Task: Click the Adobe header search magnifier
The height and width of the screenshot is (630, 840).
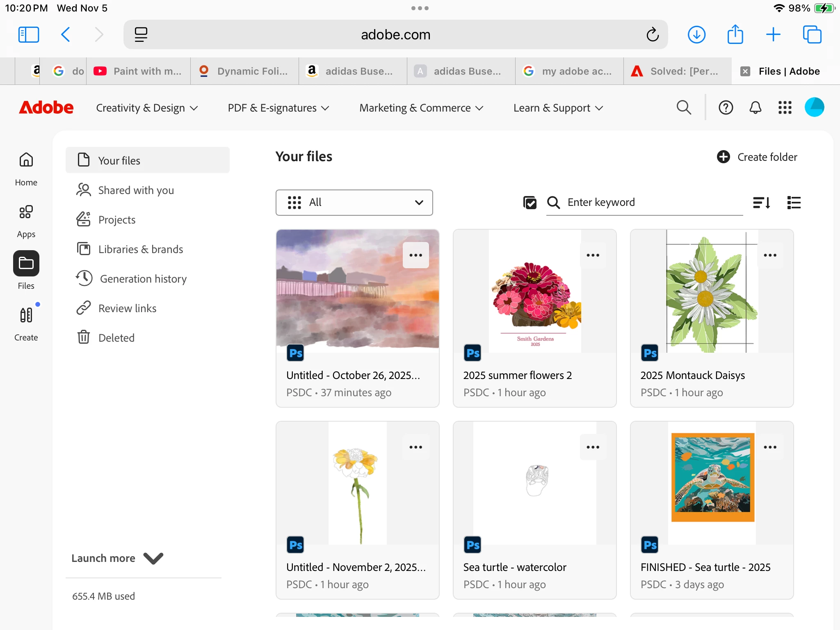Action: click(x=683, y=107)
